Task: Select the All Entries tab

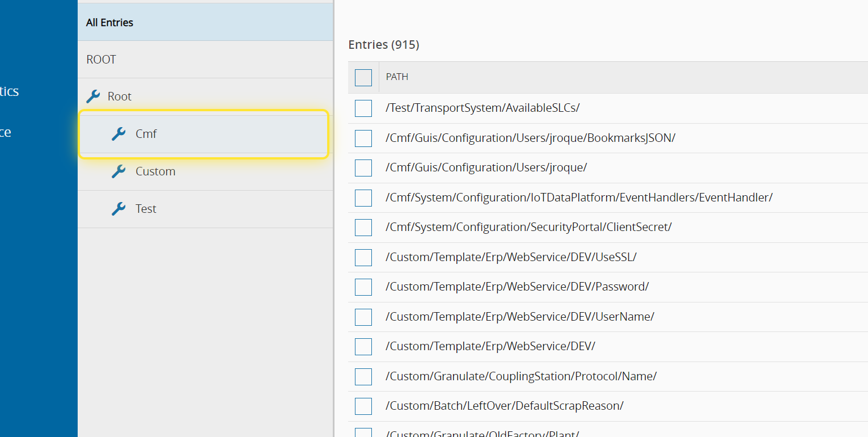Action: tap(110, 23)
